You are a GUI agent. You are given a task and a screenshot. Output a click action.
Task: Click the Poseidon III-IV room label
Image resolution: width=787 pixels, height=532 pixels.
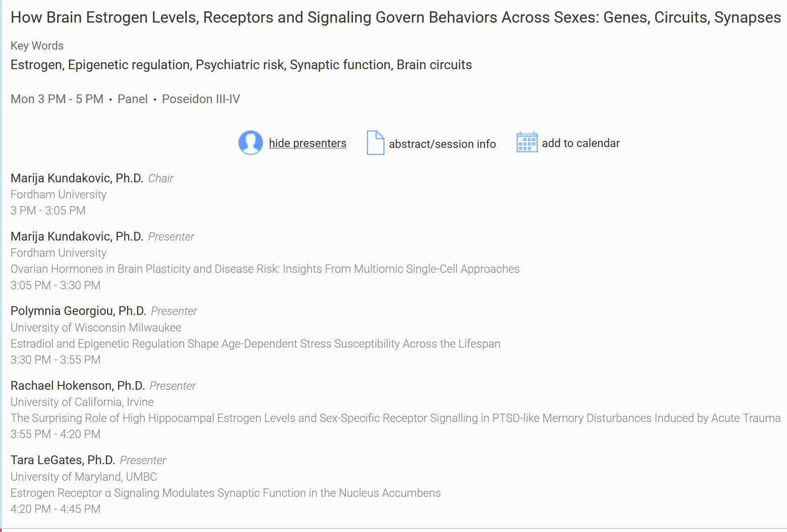201,99
